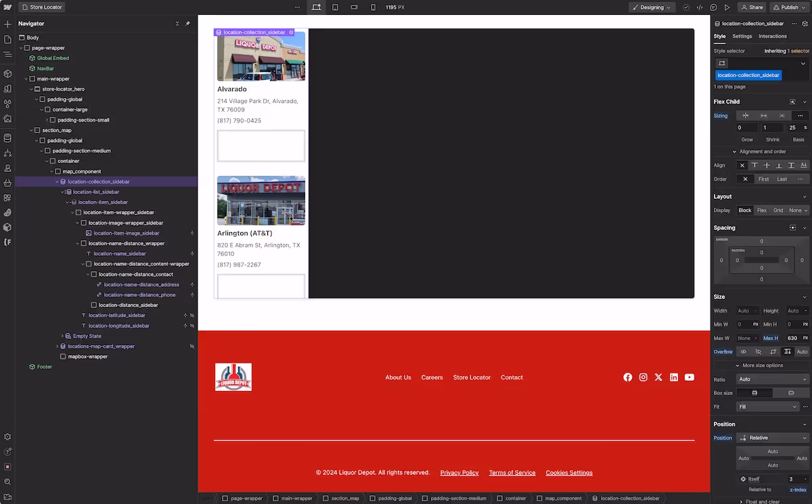Click Terms of Service footer link
Image resolution: width=812 pixels, height=504 pixels.
click(512, 473)
